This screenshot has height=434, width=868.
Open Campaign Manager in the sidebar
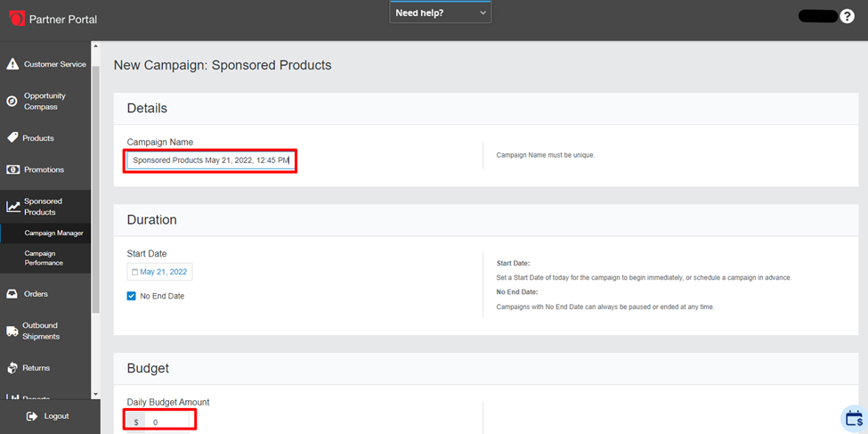coord(53,233)
